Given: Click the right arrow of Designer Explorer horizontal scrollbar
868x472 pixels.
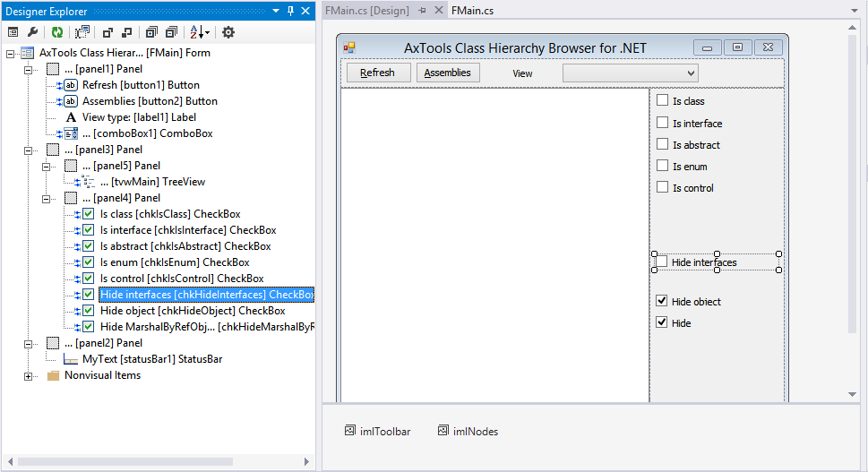Looking at the screenshot, I should pyautogui.click(x=306, y=461).
